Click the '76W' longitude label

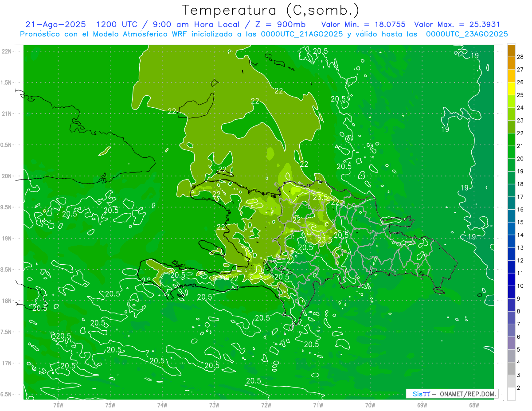tap(58, 405)
